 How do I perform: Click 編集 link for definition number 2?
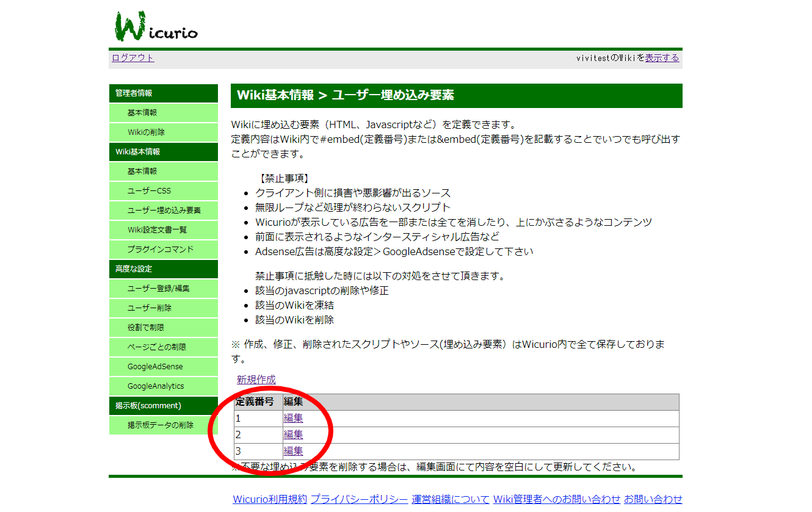tap(293, 434)
